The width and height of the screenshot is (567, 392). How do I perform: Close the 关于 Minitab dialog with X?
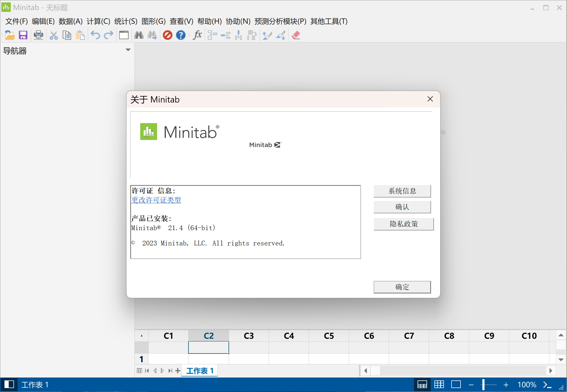click(430, 99)
